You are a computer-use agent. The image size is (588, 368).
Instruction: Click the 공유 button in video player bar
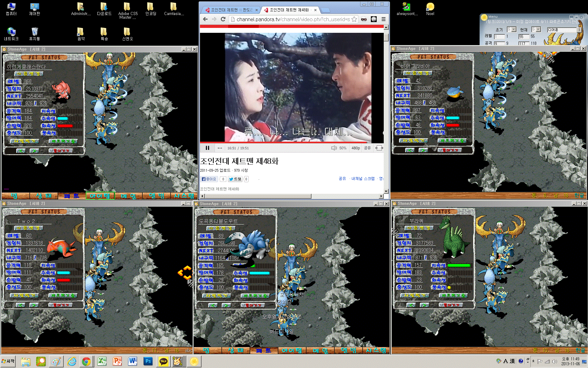[x=367, y=148]
